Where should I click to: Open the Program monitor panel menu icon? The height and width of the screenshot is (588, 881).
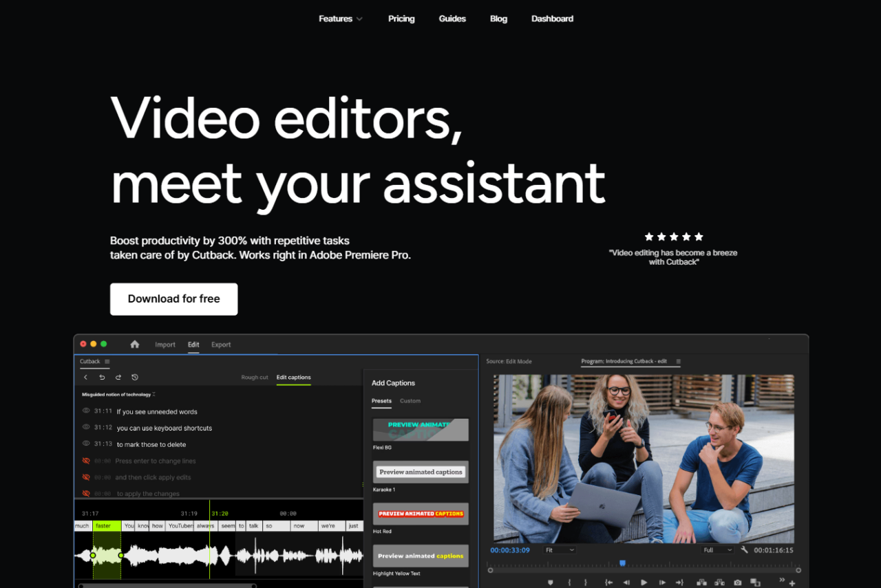(678, 361)
